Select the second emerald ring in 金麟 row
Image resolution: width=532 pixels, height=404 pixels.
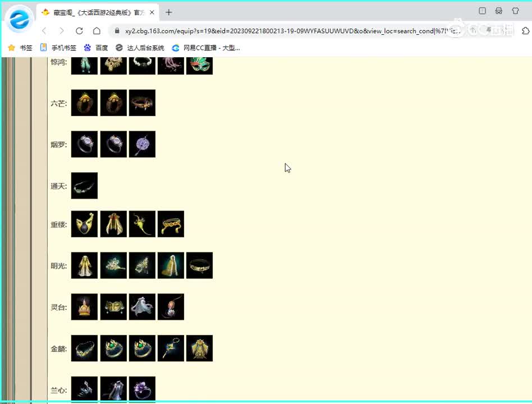142,348
